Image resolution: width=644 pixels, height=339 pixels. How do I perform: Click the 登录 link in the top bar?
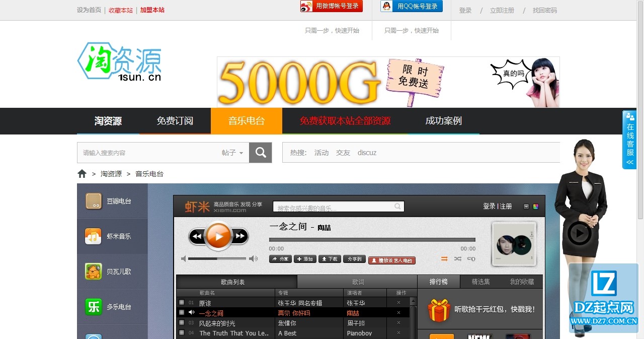point(465,10)
